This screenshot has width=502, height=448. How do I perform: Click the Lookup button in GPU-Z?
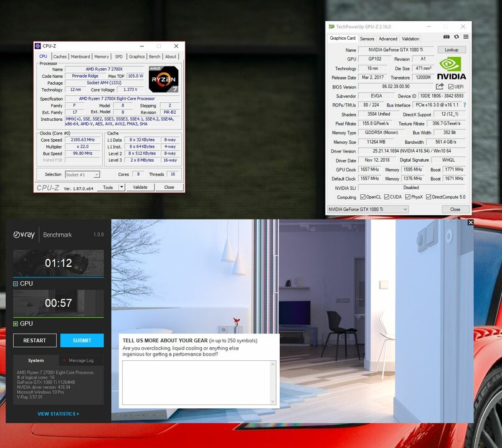452,50
